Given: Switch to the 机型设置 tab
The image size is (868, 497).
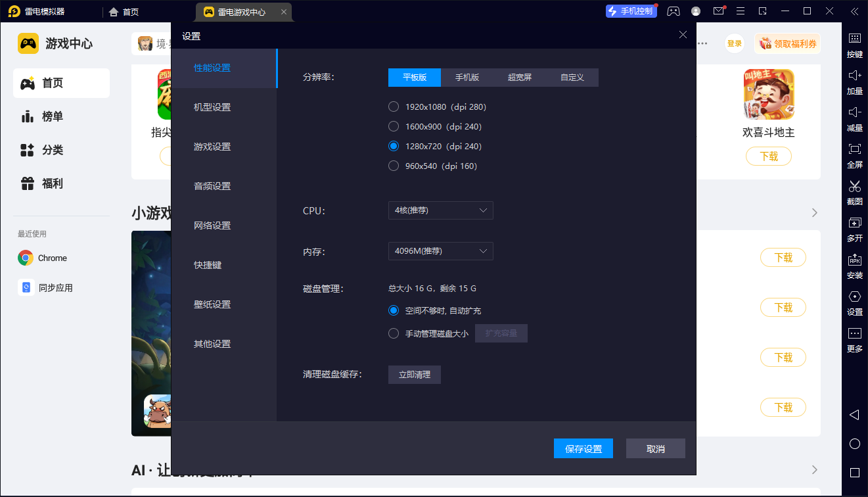Looking at the screenshot, I should click(x=212, y=106).
